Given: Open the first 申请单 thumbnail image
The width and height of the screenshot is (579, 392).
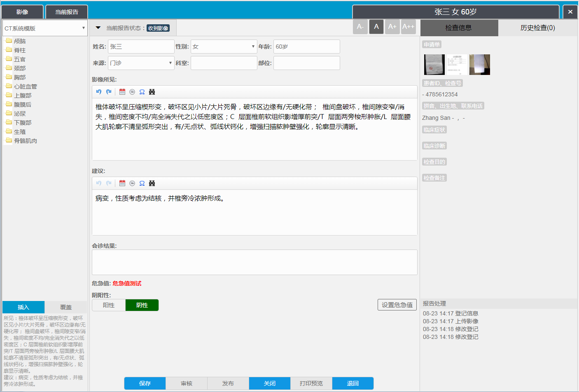Looking at the screenshot, I should click(x=434, y=65).
